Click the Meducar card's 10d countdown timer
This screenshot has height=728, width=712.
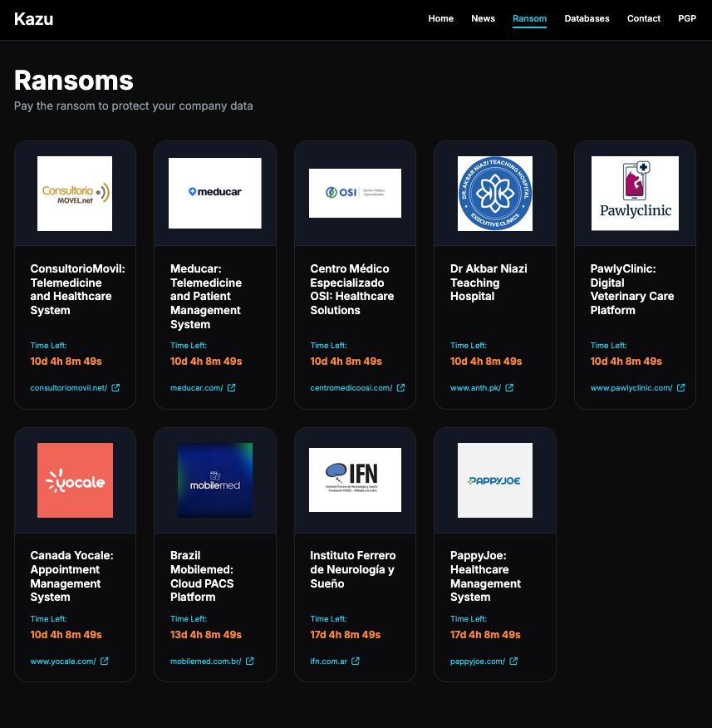pyautogui.click(x=206, y=362)
